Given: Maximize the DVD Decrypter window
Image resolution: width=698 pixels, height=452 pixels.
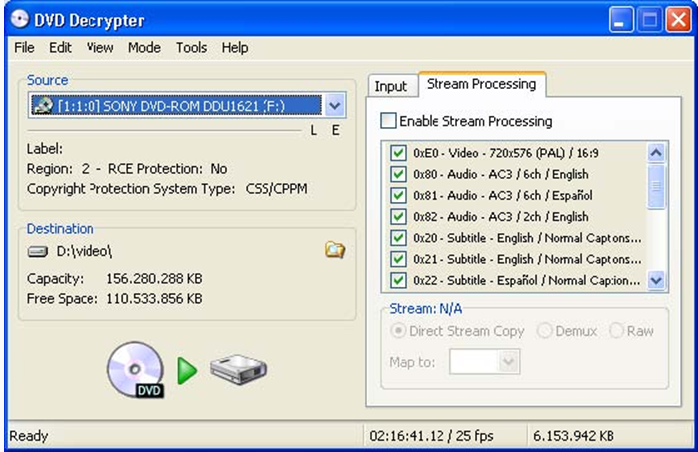Looking at the screenshot, I should pos(649,20).
